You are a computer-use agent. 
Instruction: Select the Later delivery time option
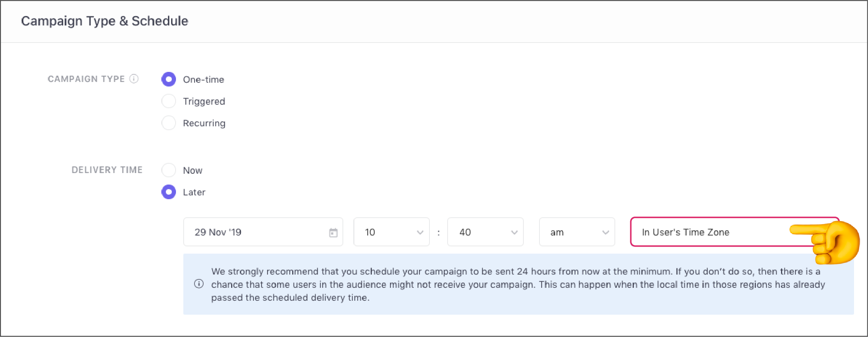click(169, 192)
